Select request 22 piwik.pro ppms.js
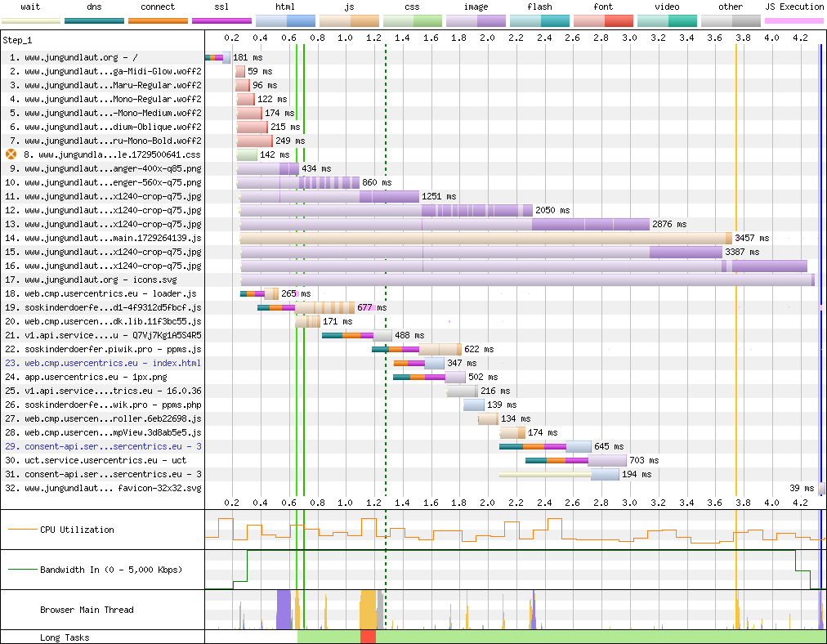827x644 pixels. click(103, 349)
